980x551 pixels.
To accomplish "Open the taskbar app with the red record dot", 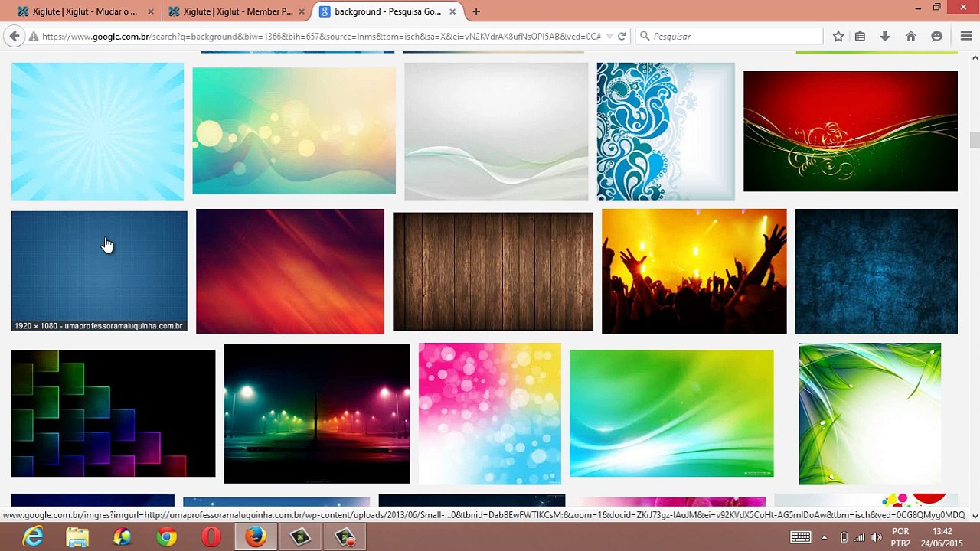I will click(345, 537).
